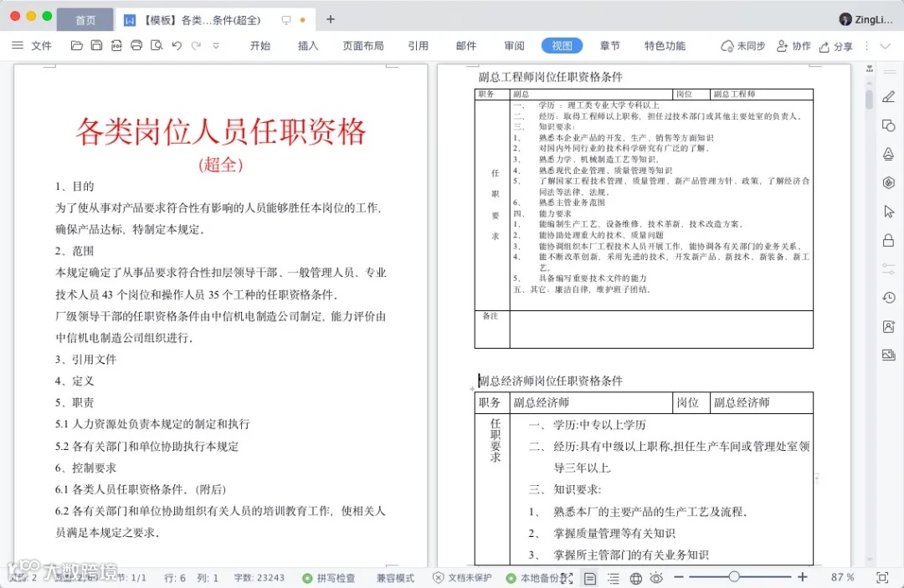Click 文档未保护 in the status bar
Viewport: 904px width, 588px height.
point(462,578)
